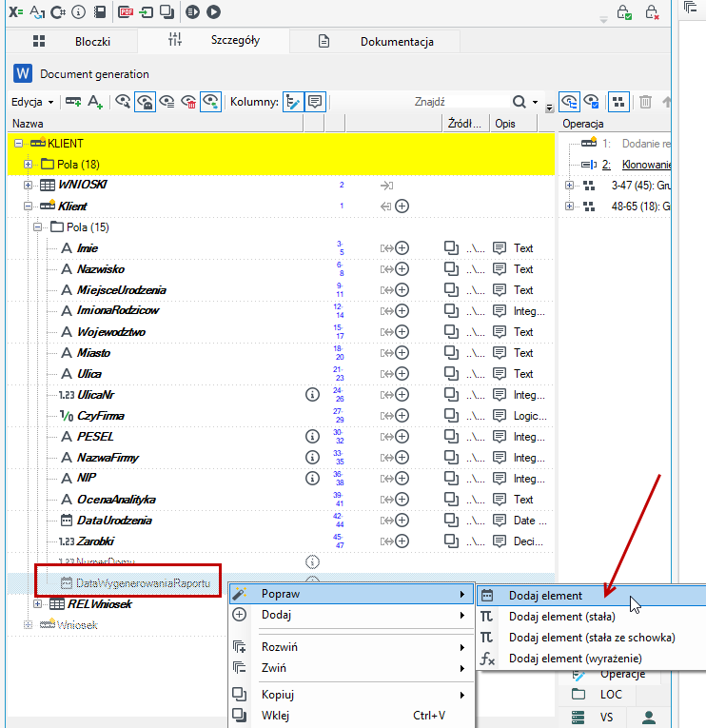The width and height of the screenshot is (706, 728).
Task: Click the info icon on UlicaNr row
Action: (312, 395)
